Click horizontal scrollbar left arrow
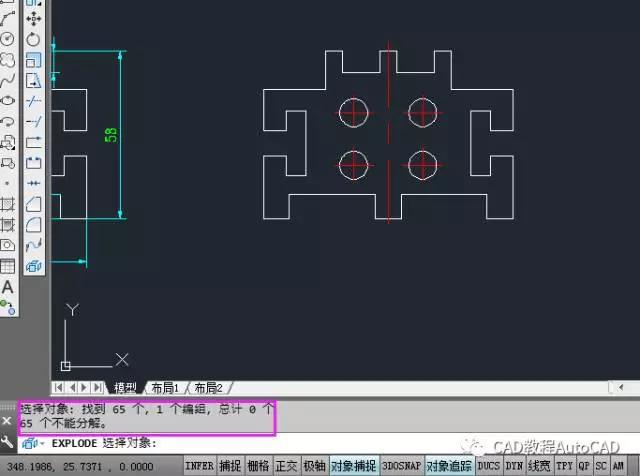This screenshot has height=476, width=640. tap(620, 387)
